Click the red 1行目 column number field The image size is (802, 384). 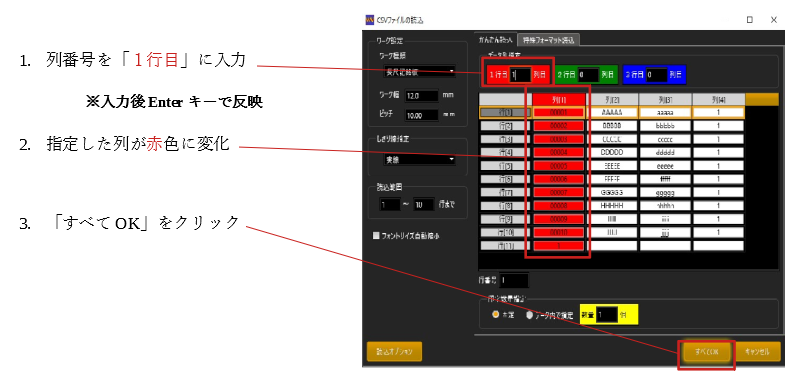point(521,75)
